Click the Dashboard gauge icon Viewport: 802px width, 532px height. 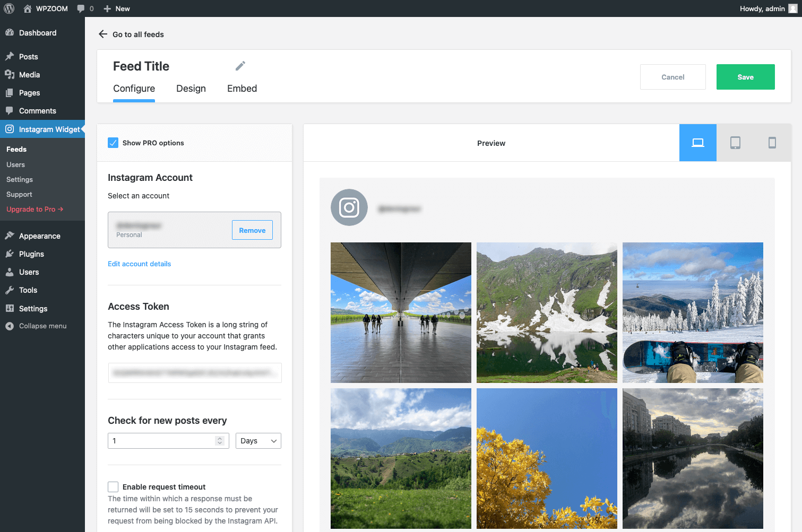[10, 32]
